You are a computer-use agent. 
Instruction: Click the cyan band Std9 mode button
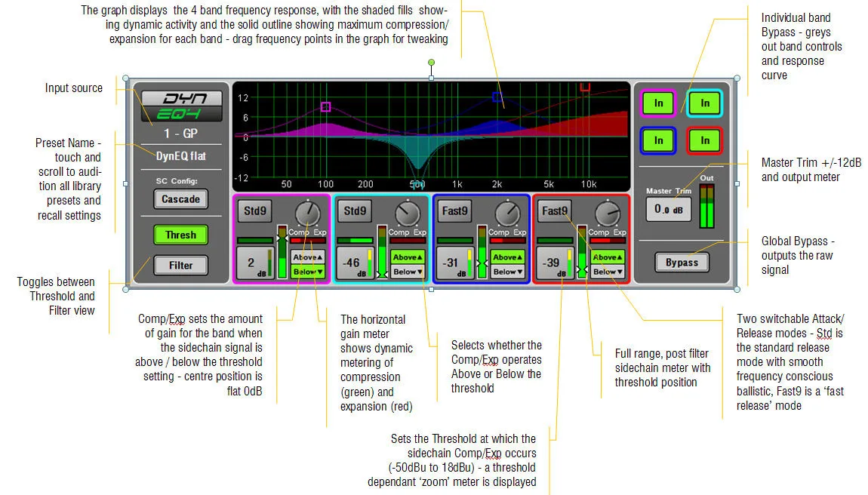tap(354, 211)
